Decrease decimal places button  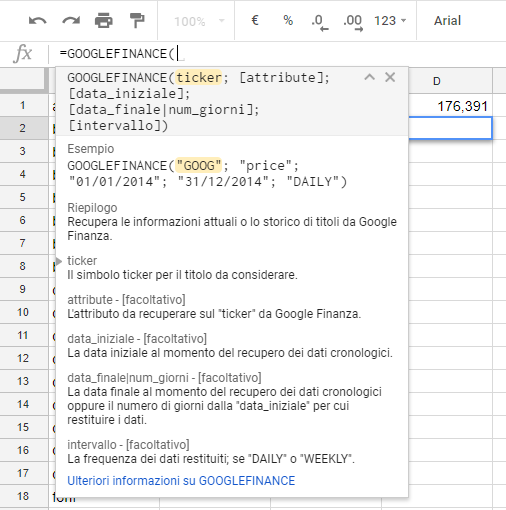(x=320, y=22)
